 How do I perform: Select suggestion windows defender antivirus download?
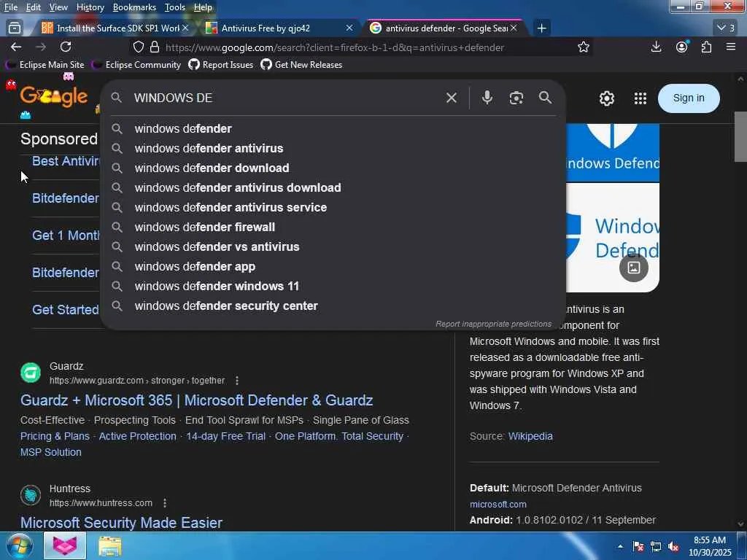click(x=333, y=187)
